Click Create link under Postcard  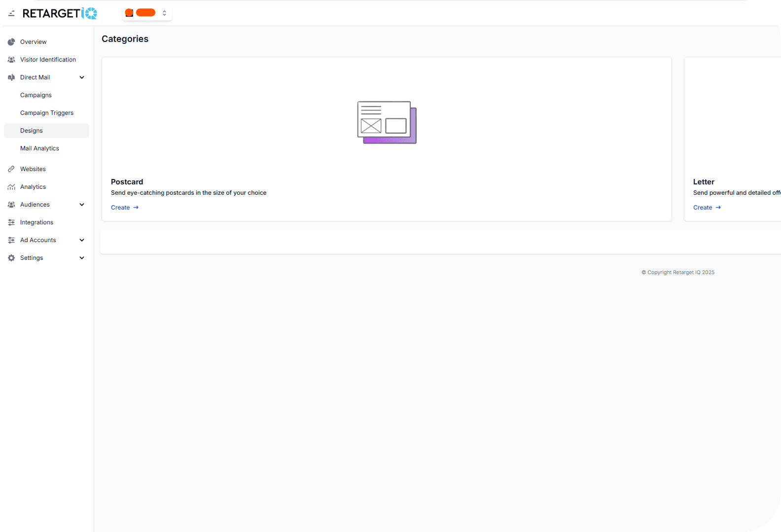(x=125, y=208)
